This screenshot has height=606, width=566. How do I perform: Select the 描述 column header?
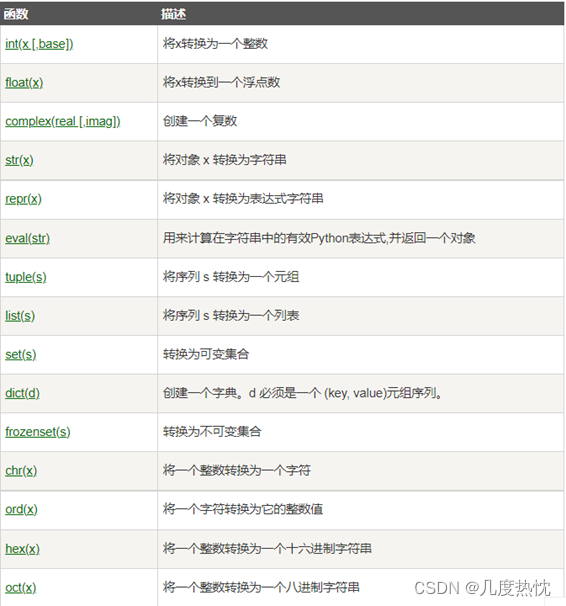[173, 14]
